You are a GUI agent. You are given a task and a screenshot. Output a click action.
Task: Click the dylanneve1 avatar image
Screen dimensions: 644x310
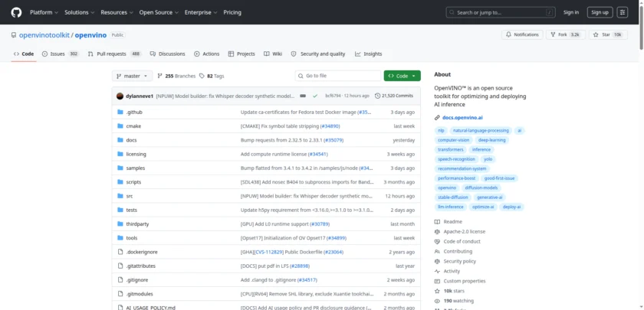pos(120,96)
